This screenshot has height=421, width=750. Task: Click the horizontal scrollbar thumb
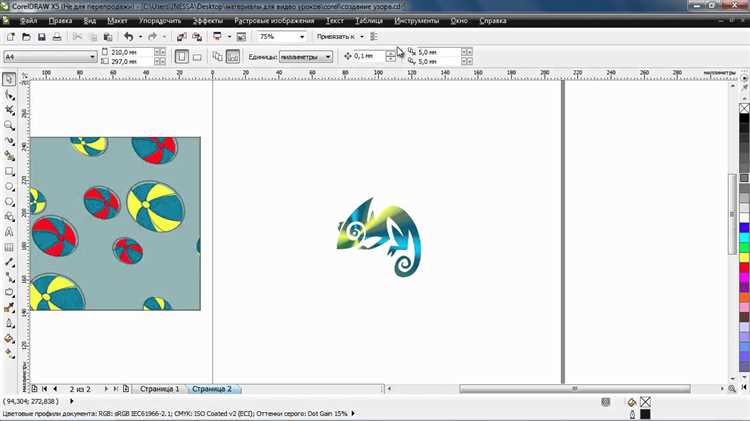[575, 388]
